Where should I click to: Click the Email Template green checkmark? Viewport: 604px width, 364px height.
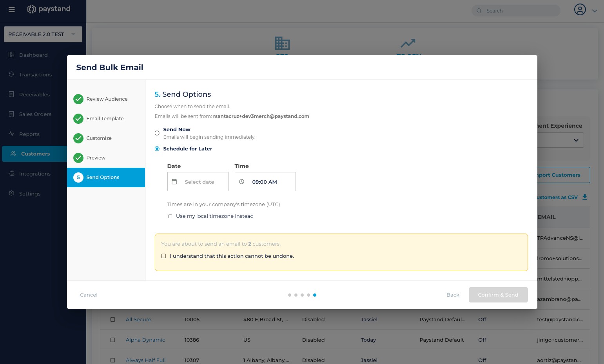[x=78, y=119]
